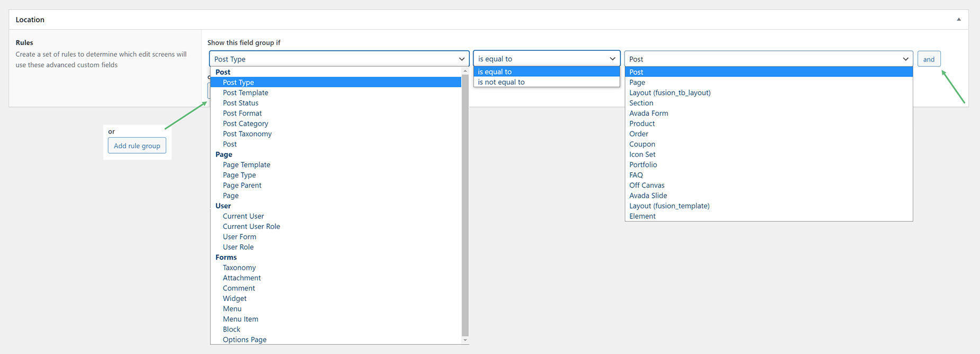Select 'FAQ' value
The height and width of the screenshot is (354, 980).
(x=769, y=175)
